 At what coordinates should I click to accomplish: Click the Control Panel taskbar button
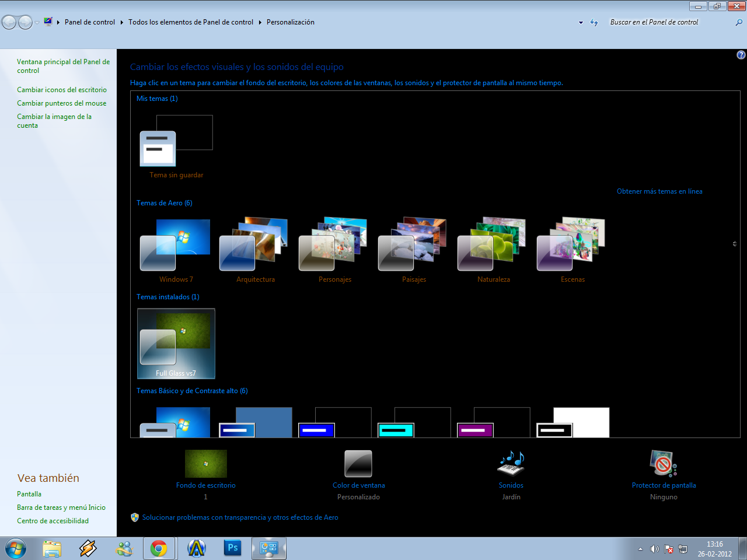[x=269, y=549]
